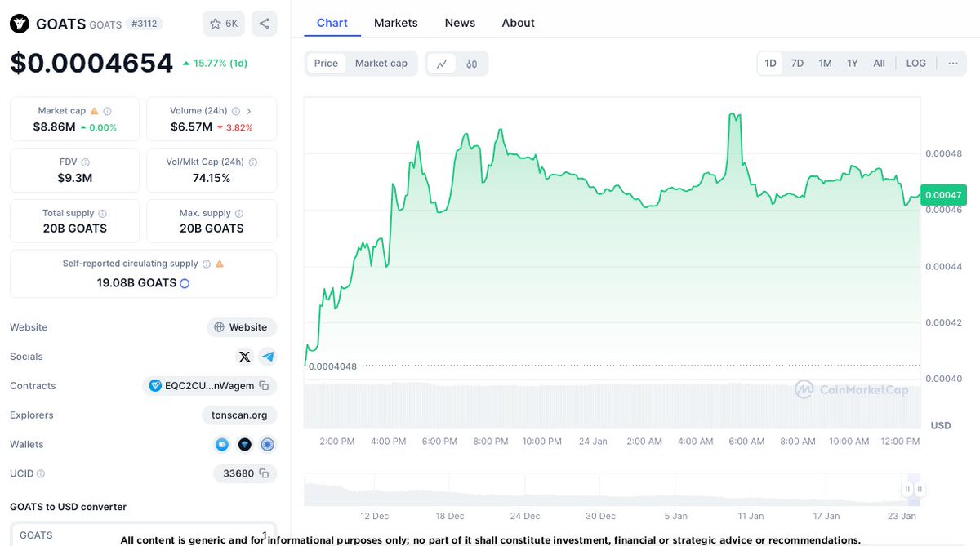
Task: Click the TON contract logo icon
Action: click(155, 386)
